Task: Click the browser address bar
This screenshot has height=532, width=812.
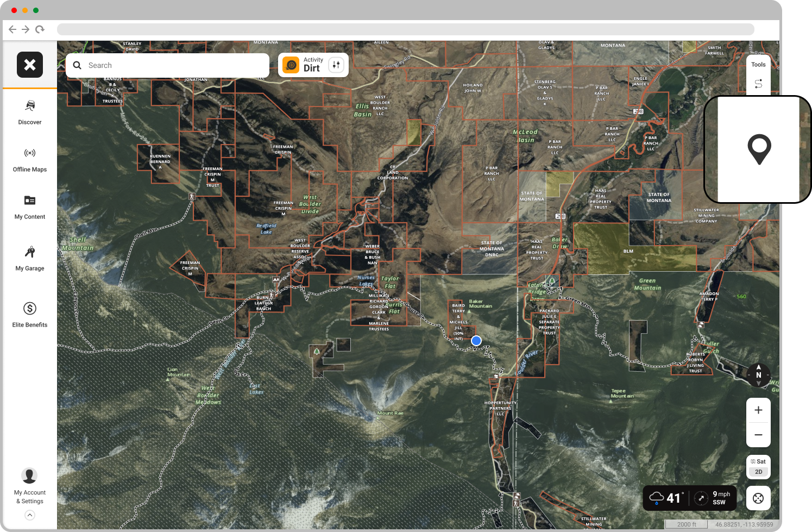Action: point(405,29)
